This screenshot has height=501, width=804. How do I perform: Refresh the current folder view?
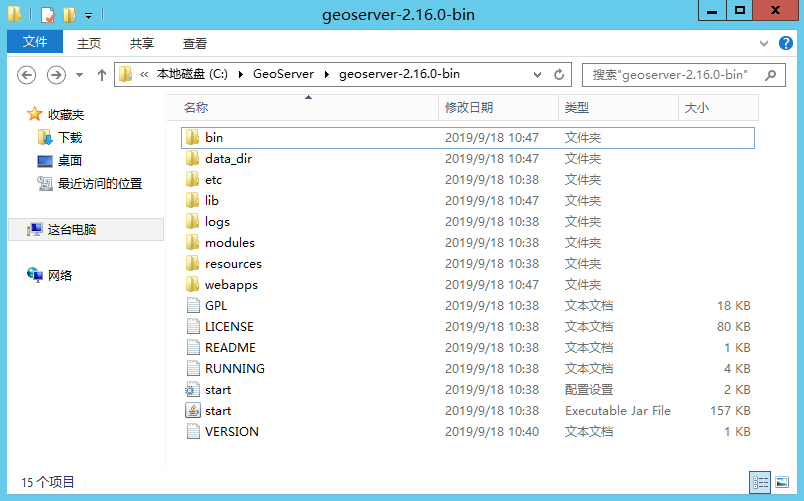pos(559,75)
